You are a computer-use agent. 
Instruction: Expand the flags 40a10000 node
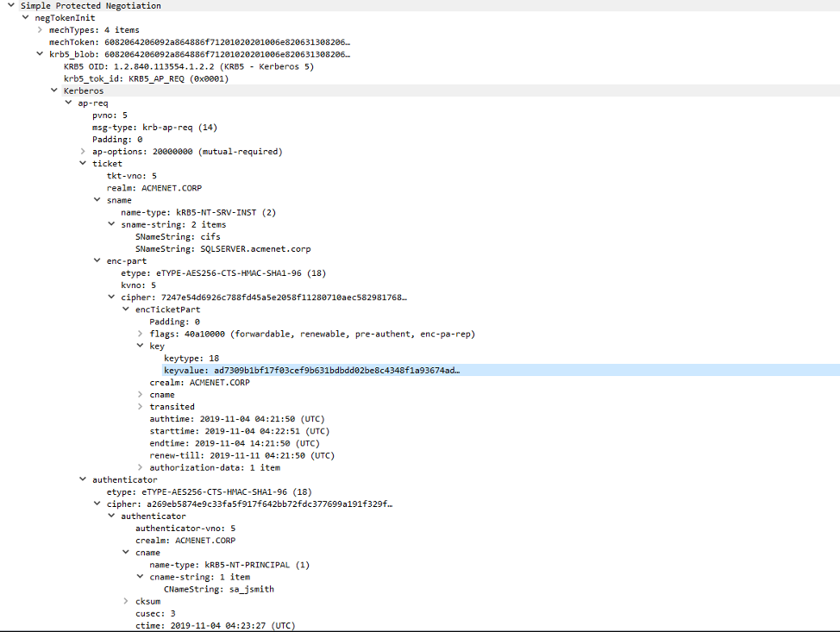click(x=140, y=334)
